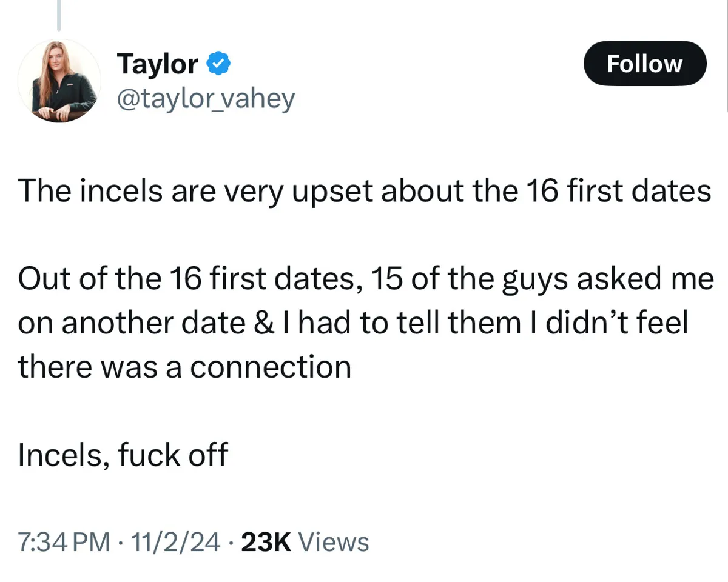Click the phrase "didn't feel" in the tweet
This screenshot has width=728, height=582.
pos(617,323)
